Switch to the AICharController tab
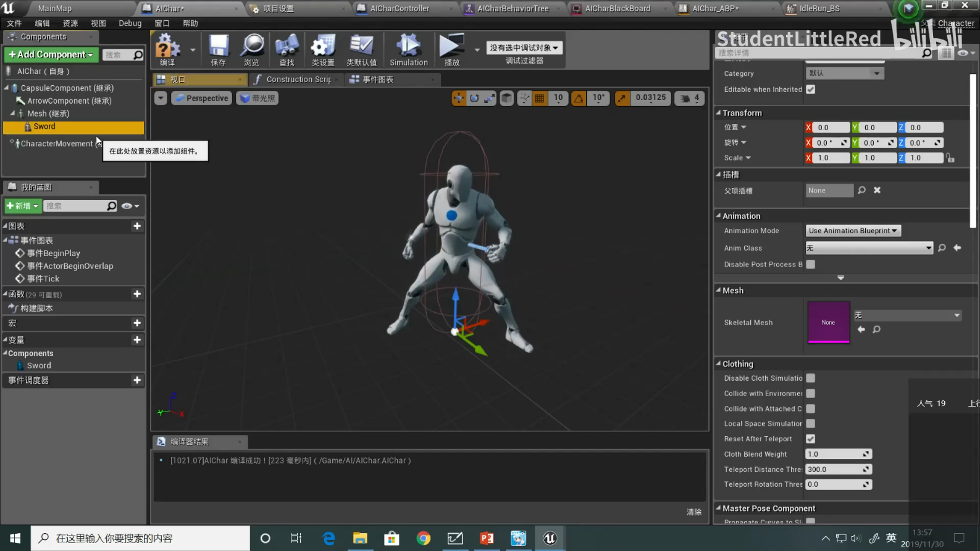 pyautogui.click(x=399, y=9)
